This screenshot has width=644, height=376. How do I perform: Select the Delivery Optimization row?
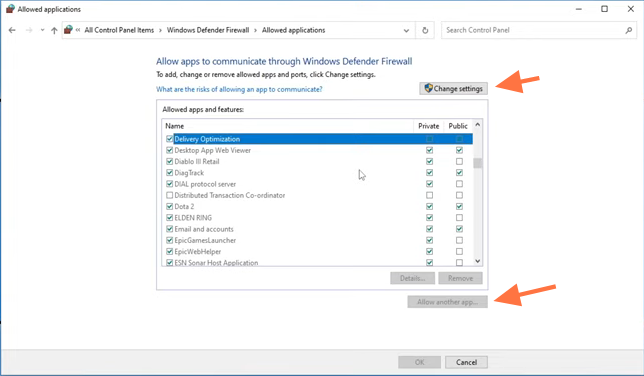[318, 139]
